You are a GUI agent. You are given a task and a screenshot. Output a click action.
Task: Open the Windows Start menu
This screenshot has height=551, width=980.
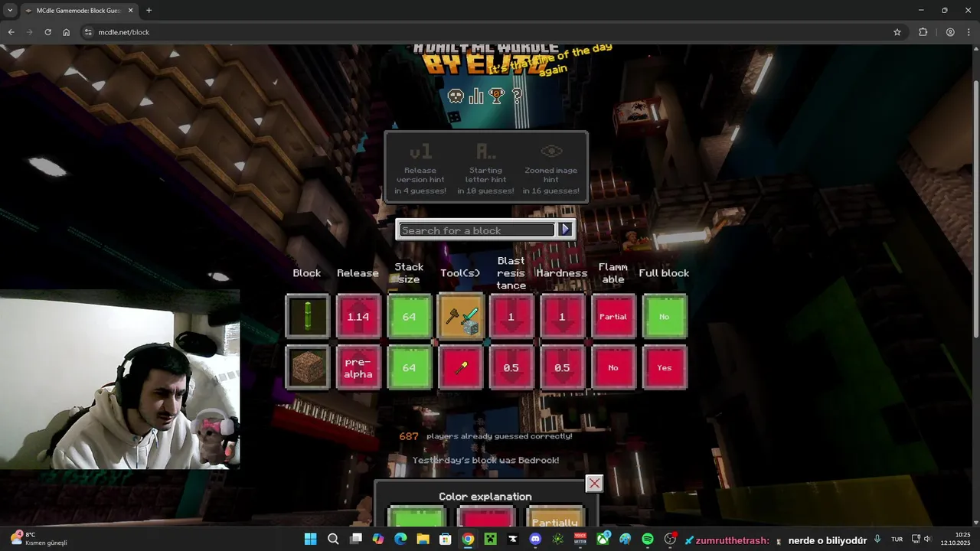coord(310,539)
